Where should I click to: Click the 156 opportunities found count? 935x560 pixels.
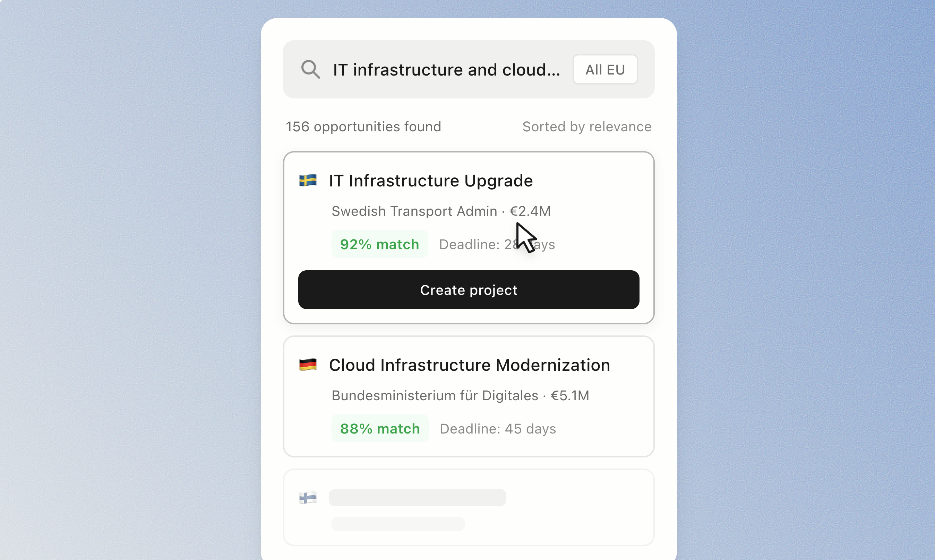pos(363,127)
